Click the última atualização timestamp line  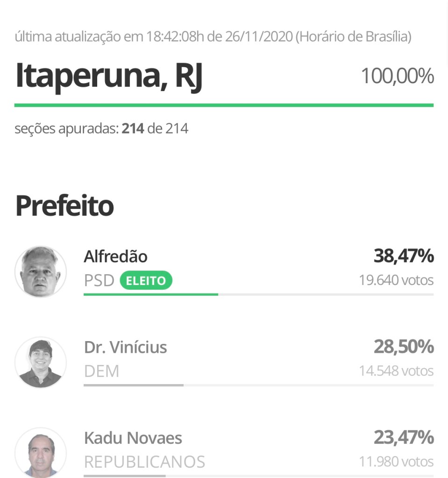click(x=213, y=37)
